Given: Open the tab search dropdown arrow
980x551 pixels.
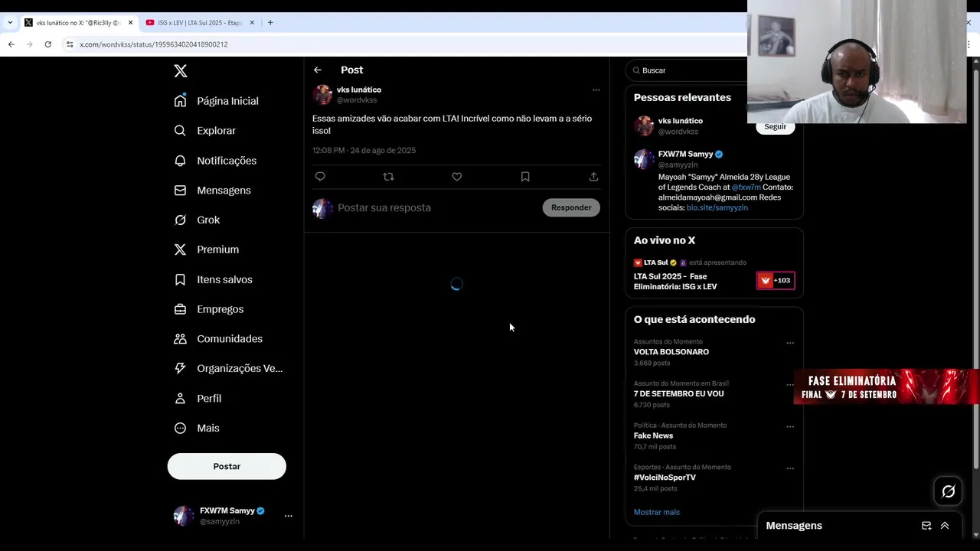Looking at the screenshot, I should click(x=9, y=23).
